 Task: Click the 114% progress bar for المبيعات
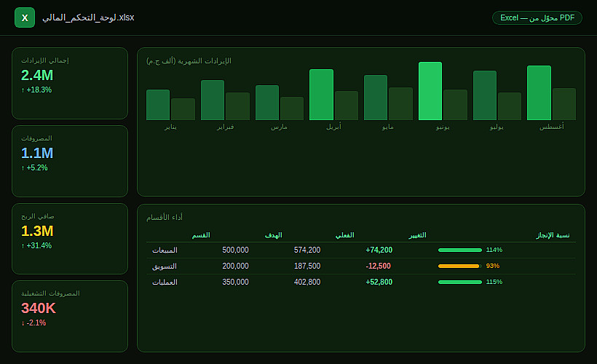tap(460, 250)
